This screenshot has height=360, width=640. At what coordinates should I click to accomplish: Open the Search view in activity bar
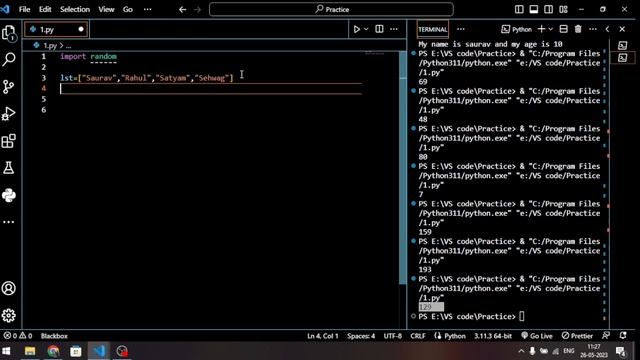click(x=9, y=59)
